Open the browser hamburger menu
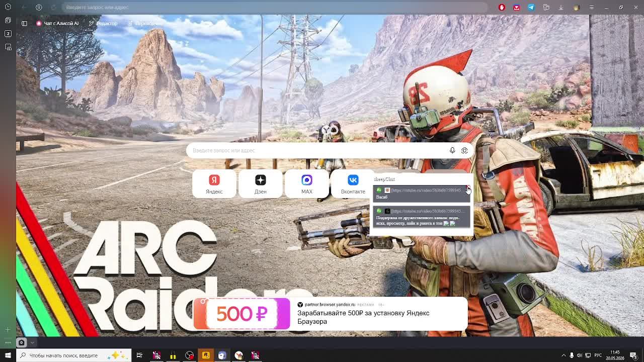644x362 pixels. point(592,7)
